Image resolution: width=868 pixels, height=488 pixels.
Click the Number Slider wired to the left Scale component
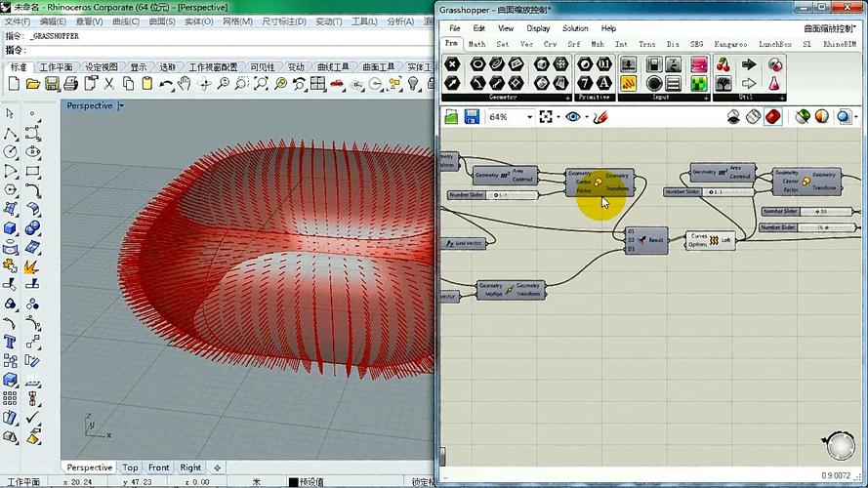(x=493, y=195)
